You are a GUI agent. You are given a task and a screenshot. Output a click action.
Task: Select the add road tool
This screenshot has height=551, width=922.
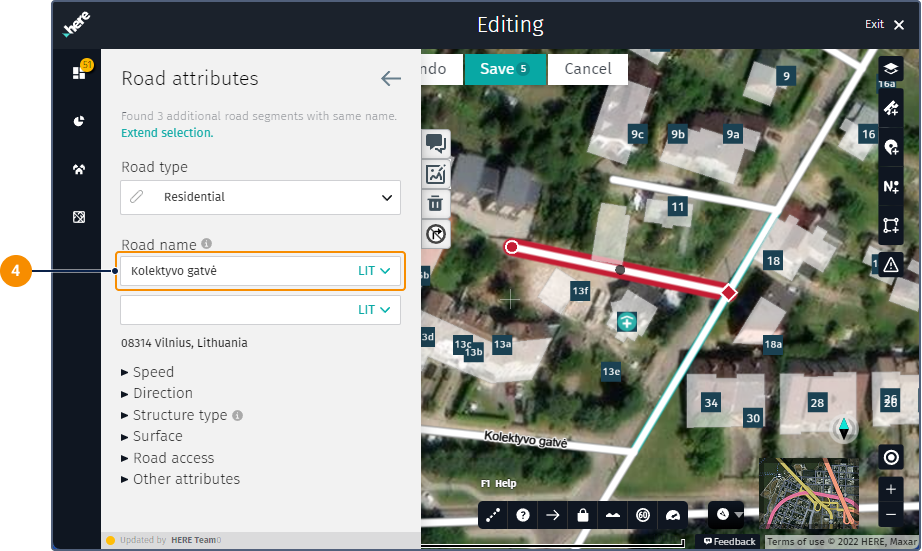click(x=891, y=108)
